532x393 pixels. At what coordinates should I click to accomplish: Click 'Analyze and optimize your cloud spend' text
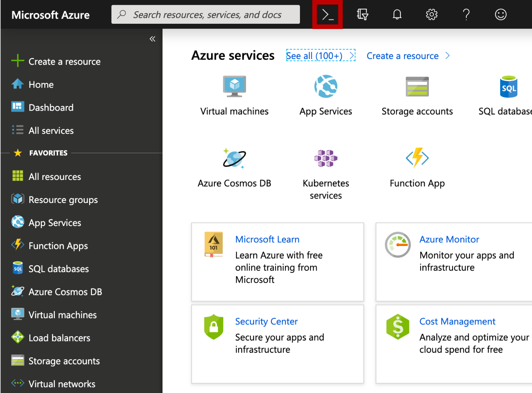pyautogui.click(x=474, y=343)
